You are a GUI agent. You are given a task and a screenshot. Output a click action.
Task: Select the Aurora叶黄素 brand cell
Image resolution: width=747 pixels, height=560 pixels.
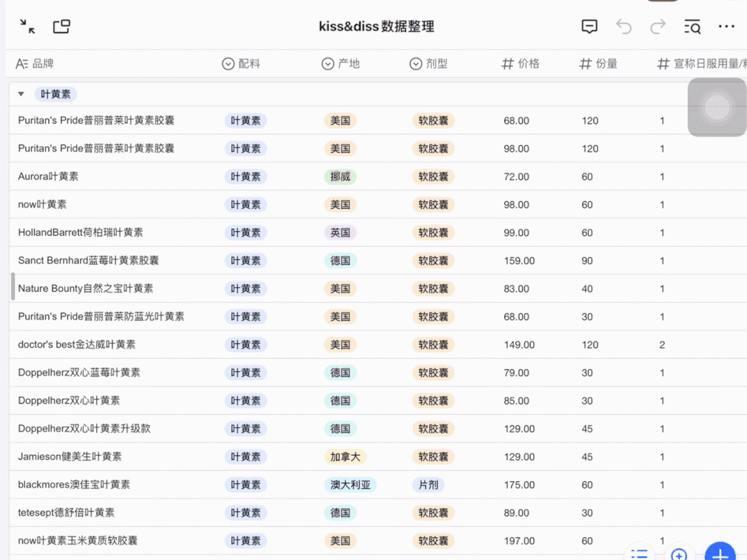48,177
